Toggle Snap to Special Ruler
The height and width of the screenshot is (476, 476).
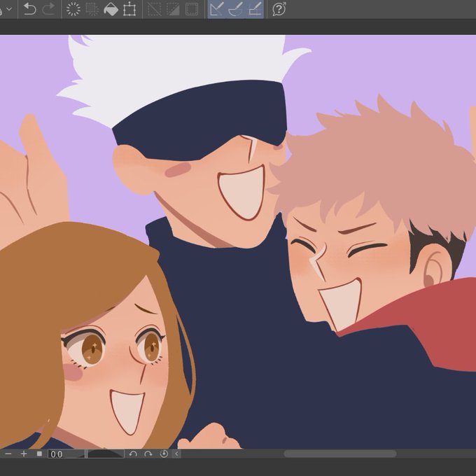point(236,9)
